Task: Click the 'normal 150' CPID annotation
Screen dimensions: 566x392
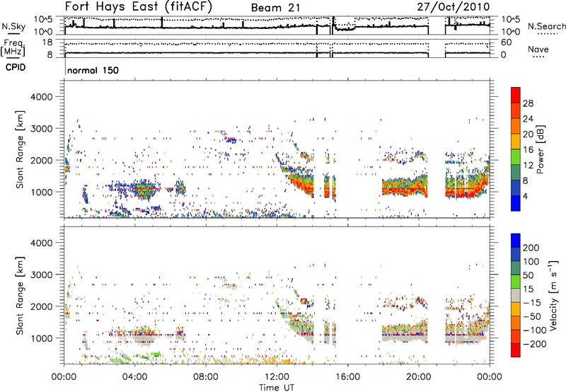Action: pyautogui.click(x=93, y=70)
